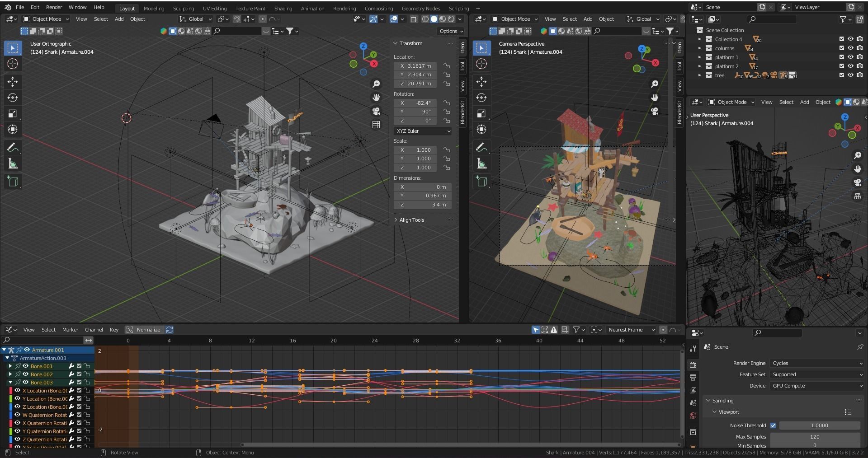Uncheck the columns collection checkbox

(x=842, y=48)
